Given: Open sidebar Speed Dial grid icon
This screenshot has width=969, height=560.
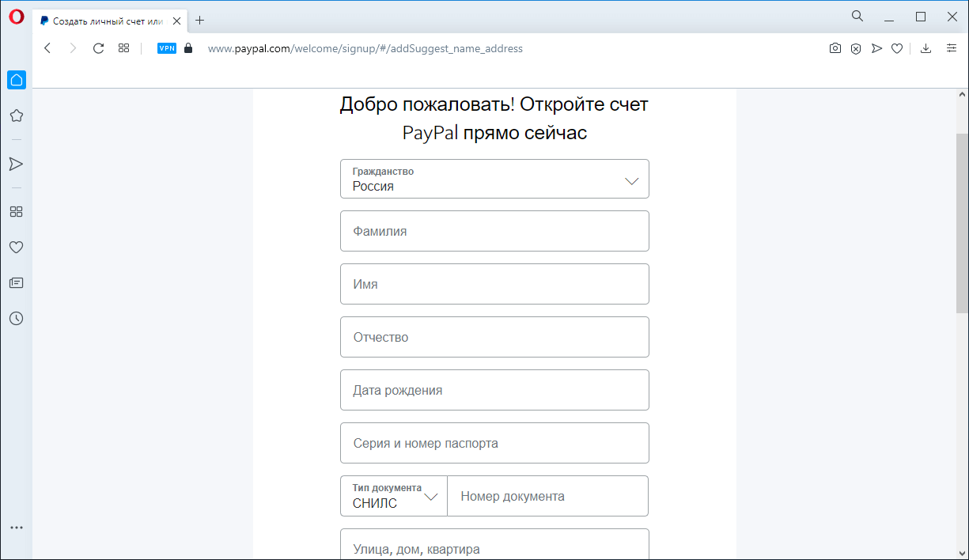Looking at the screenshot, I should point(16,211).
